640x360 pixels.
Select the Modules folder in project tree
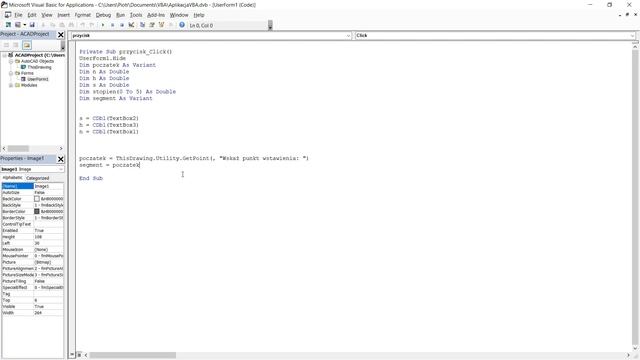coord(29,85)
